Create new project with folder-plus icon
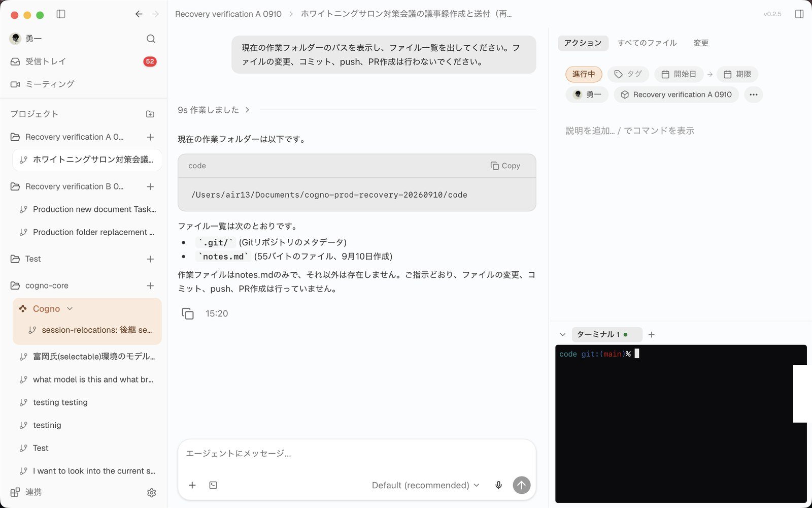Screen dimensions: 812x508 [x=150, y=114]
